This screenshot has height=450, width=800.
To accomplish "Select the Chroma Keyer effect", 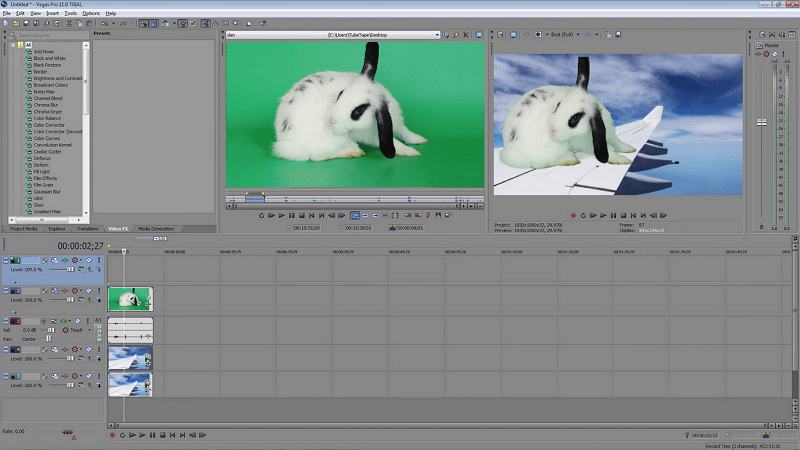I will click(x=47, y=112).
